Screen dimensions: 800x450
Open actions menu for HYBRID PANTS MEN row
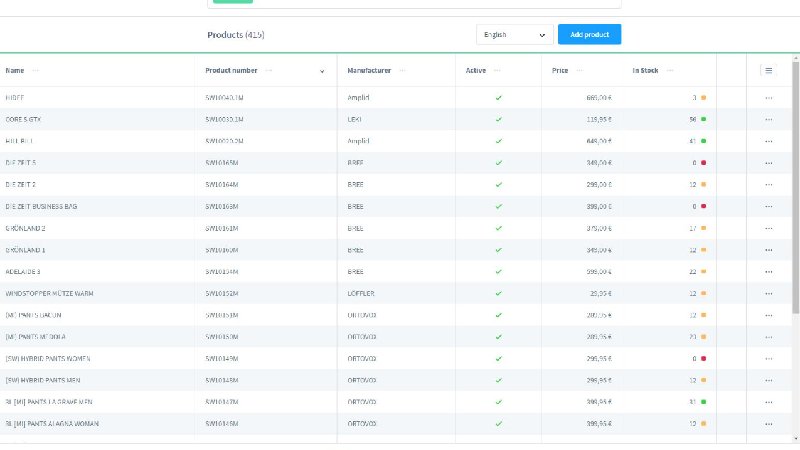pos(768,380)
